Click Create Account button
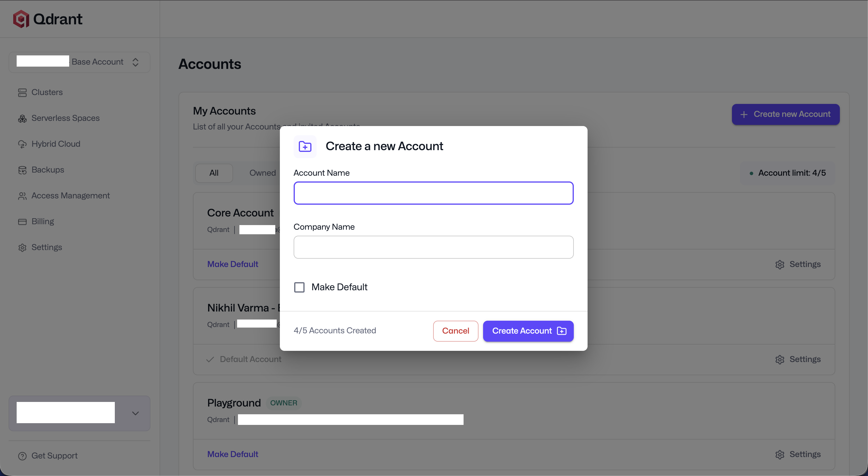 (x=528, y=331)
